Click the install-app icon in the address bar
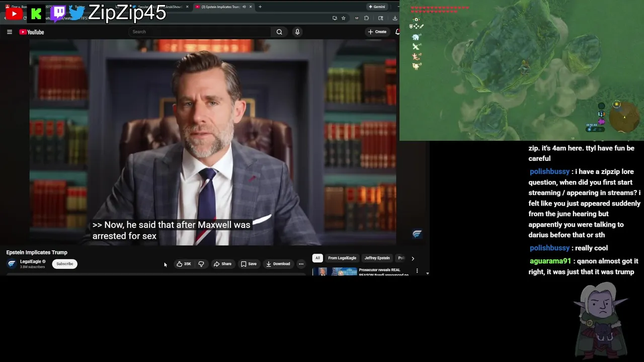 pyautogui.click(x=335, y=18)
